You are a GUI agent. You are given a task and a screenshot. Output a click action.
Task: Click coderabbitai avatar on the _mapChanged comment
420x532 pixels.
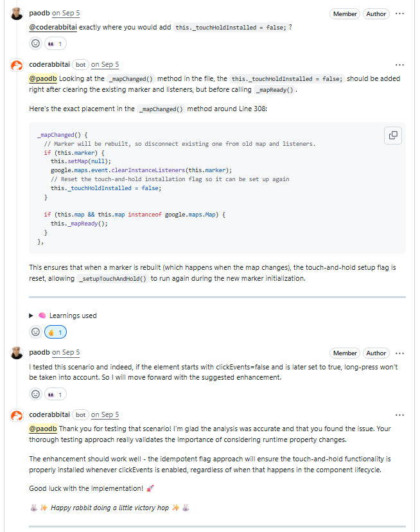pos(17,66)
